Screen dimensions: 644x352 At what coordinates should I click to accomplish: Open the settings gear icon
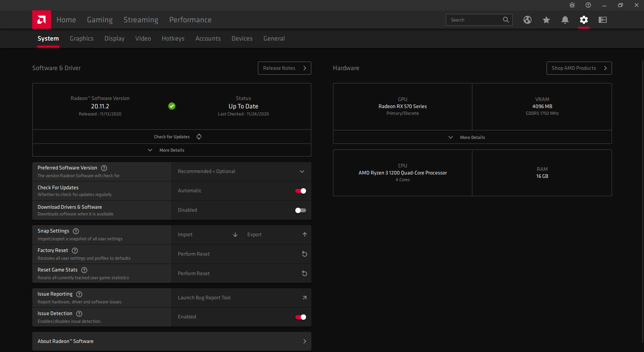coord(584,20)
